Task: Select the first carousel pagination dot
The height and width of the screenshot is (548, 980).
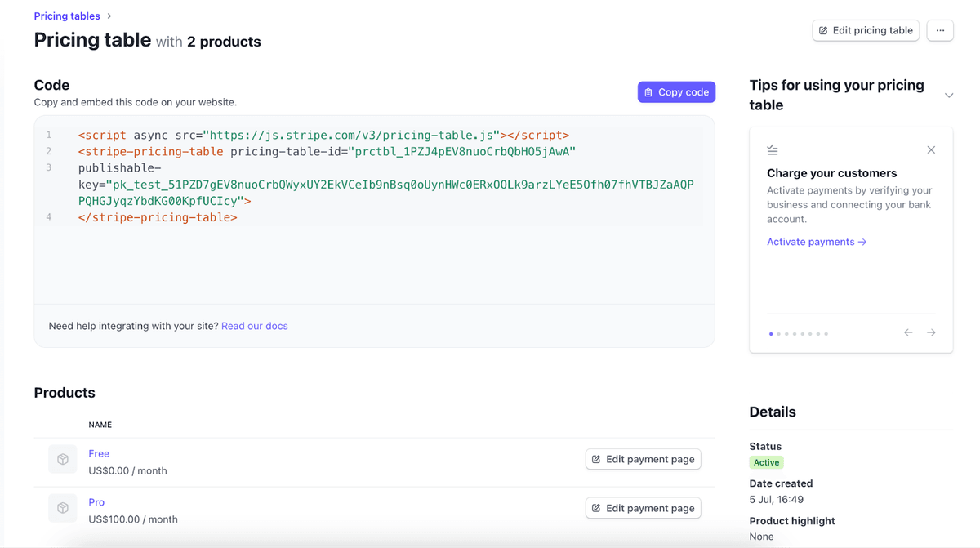Action: pos(770,333)
